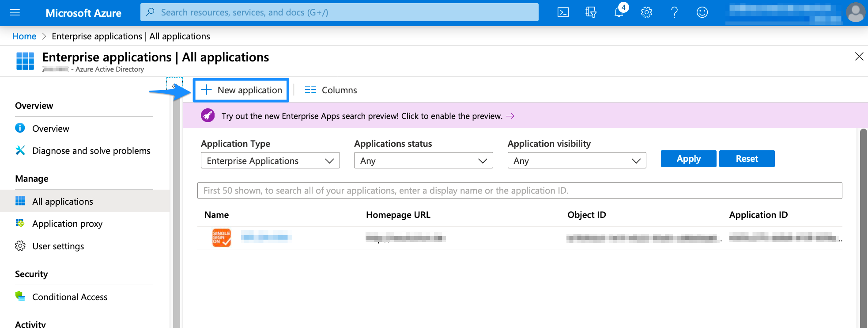Image resolution: width=868 pixels, height=328 pixels.
Task: Open the Help question mark icon
Action: [674, 12]
